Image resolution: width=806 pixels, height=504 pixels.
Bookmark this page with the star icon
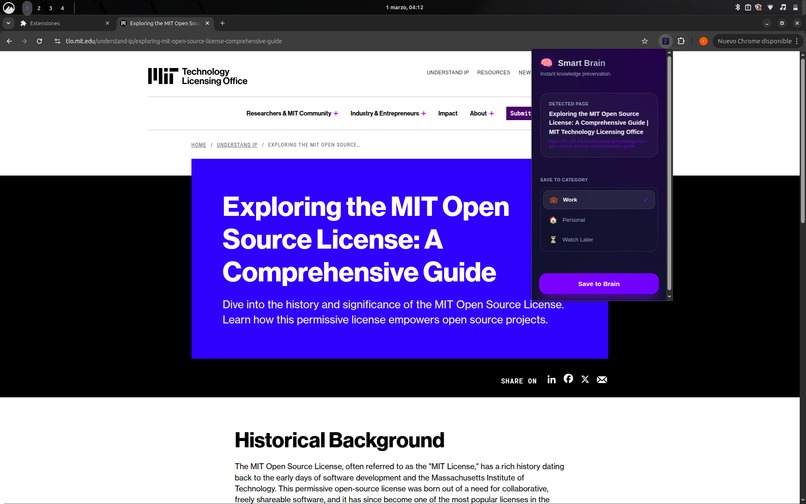[x=645, y=41]
